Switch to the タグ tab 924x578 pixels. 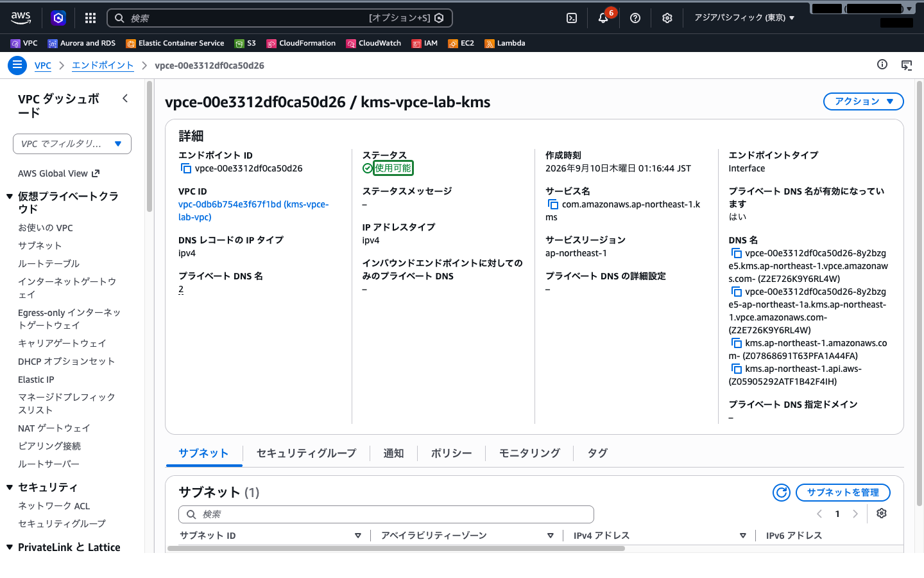(x=597, y=453)
